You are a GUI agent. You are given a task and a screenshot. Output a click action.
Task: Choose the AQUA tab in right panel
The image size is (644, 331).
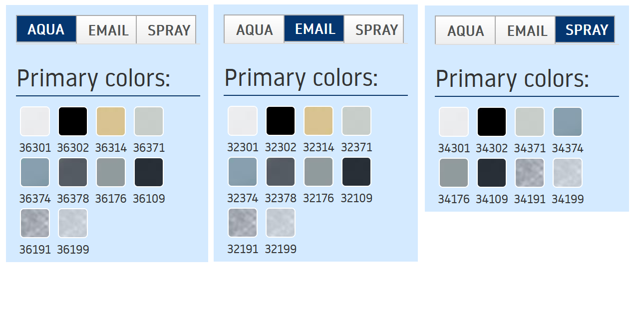(465, 30)
